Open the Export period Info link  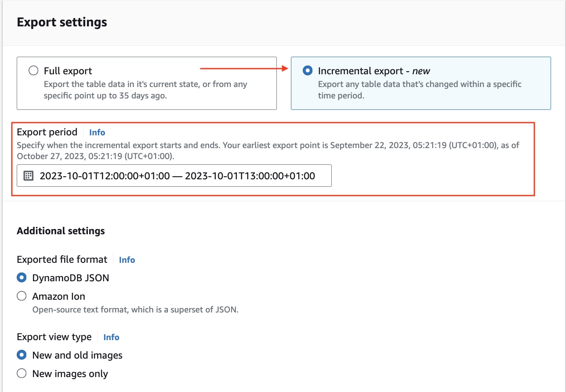(x=97, y=132)
